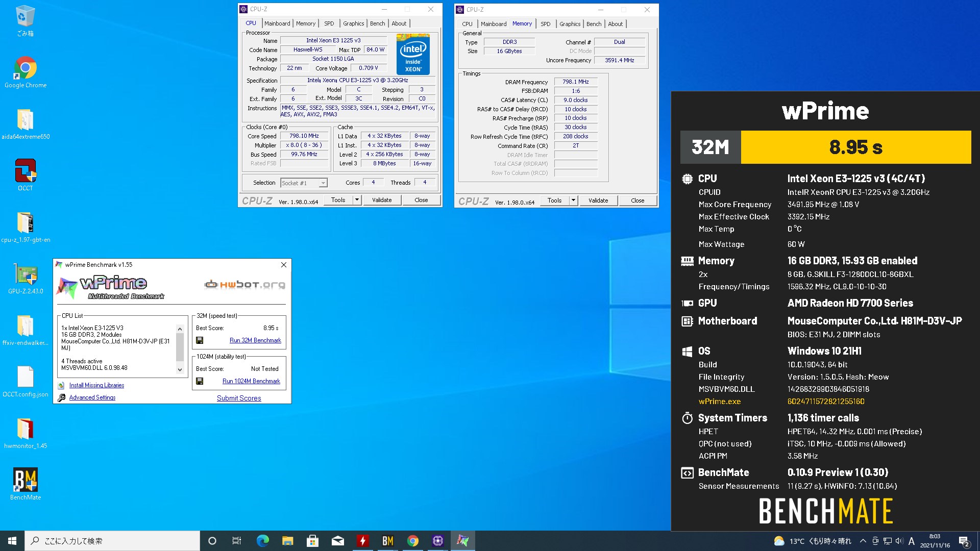Switch to Bench tab in left CPU-Z

tap(378, 23)
